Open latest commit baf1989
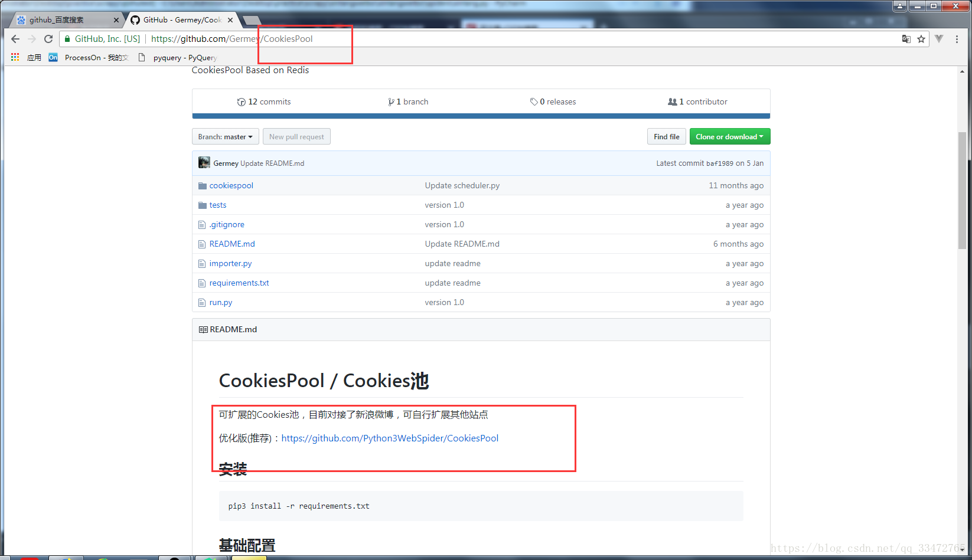The image size is (972, 560). pyautogui.click(x=720, y=163)
